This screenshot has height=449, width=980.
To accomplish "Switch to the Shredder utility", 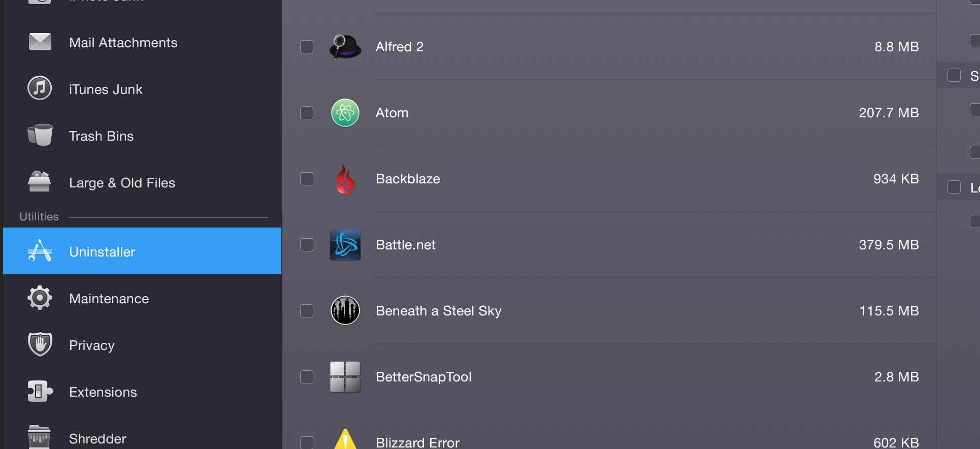I will click(x=97, y=439).
